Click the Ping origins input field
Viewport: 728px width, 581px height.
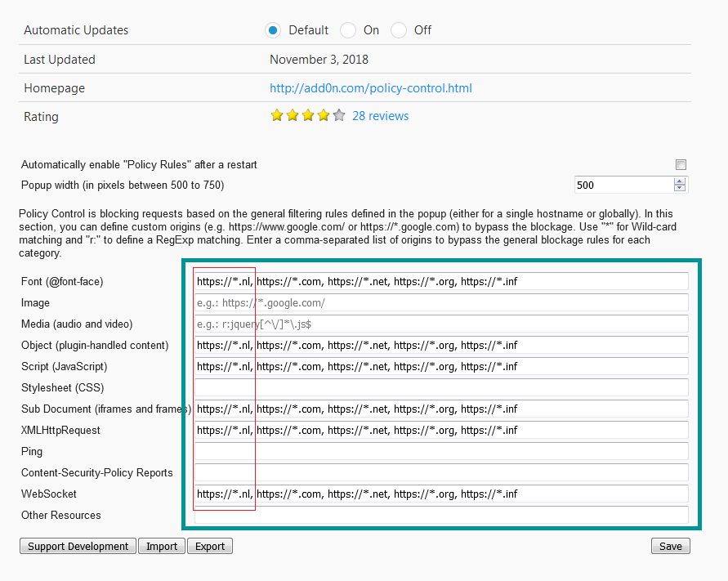click(x=441, y=451)
